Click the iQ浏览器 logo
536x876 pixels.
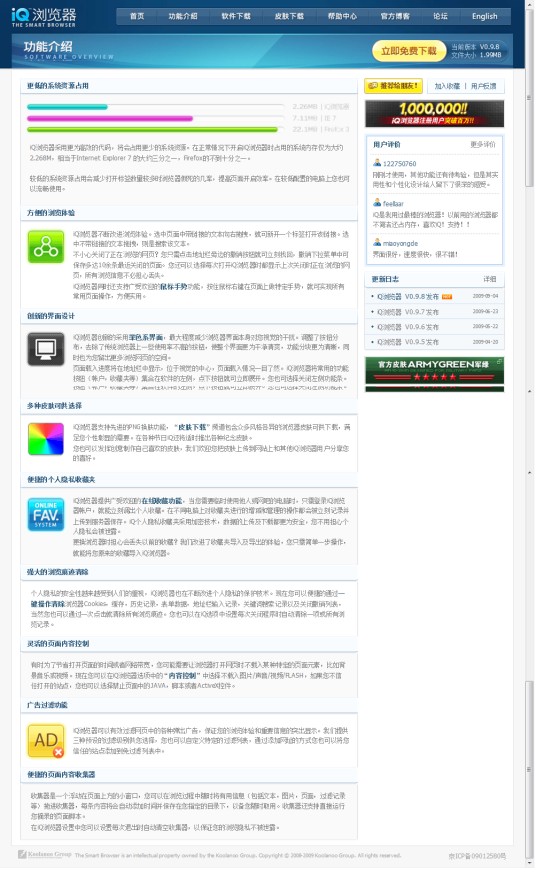coord(44,17)
